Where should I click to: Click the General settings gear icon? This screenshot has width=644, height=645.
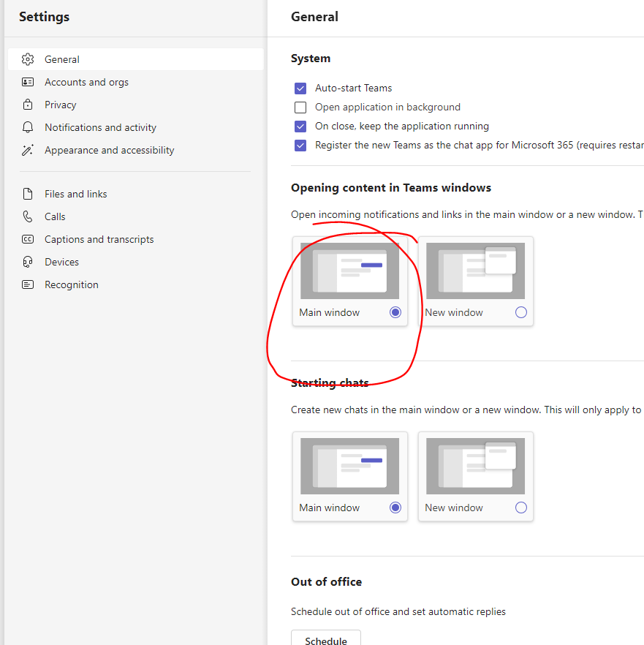(x=26, y=59)
